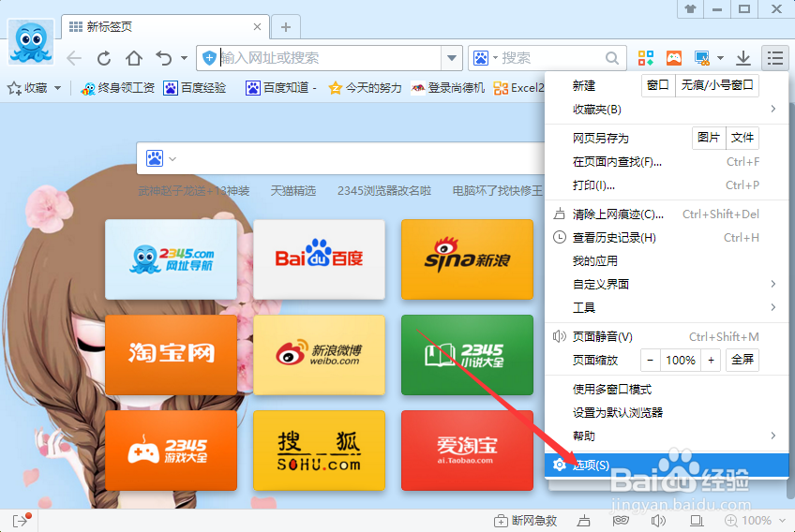Screen dimensions: 795x532
Task: Open the 百度经验 bookmark
Action: coord(195,88)
